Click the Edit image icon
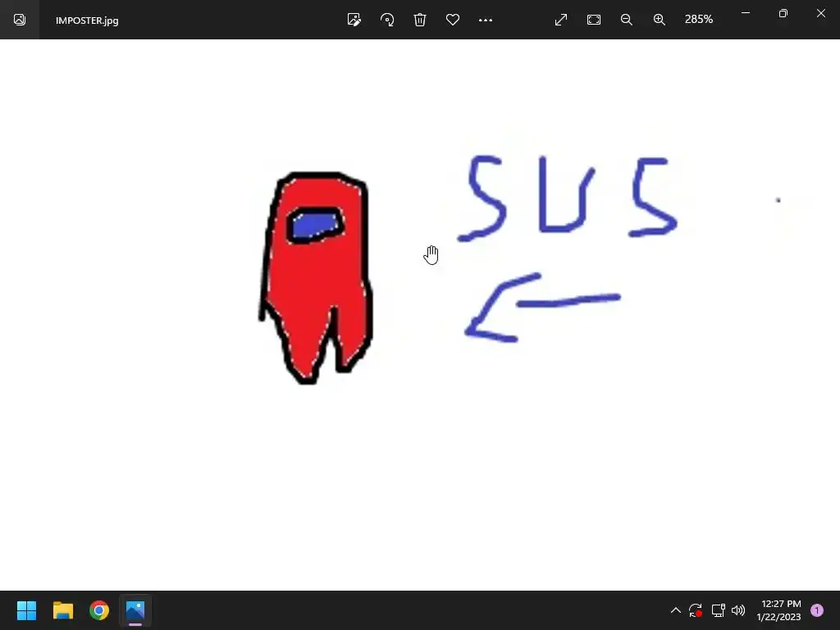 click(354, 20)
